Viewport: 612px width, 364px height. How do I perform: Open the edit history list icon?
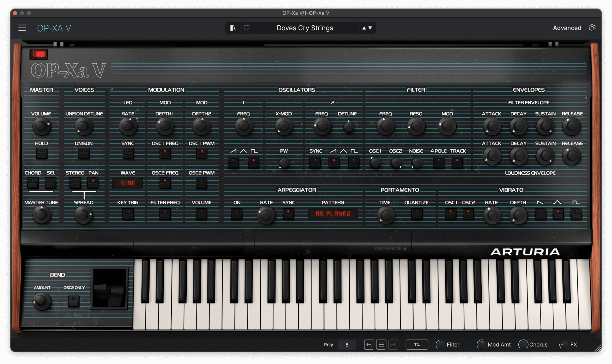(x=381, y=345)
